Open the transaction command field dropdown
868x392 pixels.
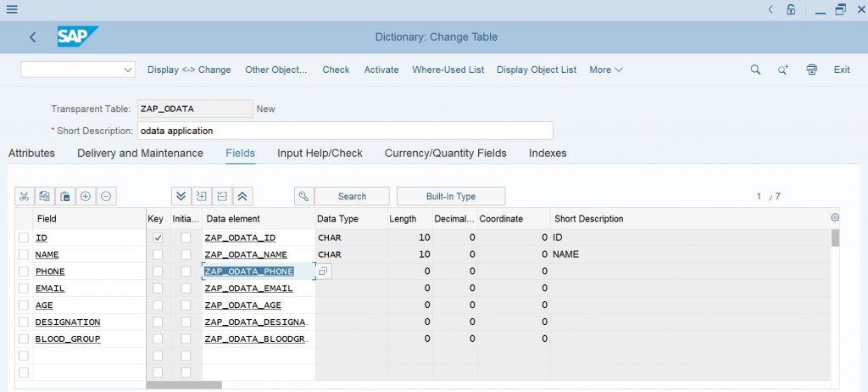128,70
